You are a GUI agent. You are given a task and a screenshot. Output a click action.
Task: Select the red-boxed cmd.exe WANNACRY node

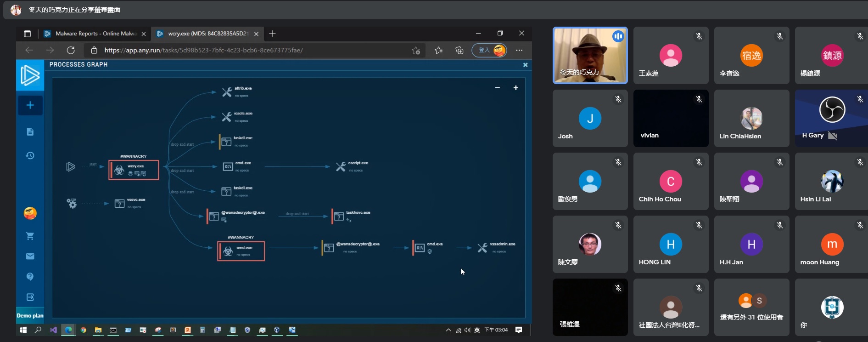[x=241, y=251]
